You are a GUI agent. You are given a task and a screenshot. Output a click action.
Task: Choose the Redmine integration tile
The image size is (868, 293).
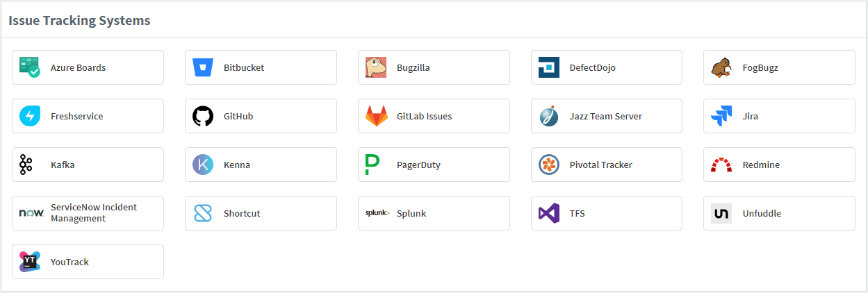779,165
